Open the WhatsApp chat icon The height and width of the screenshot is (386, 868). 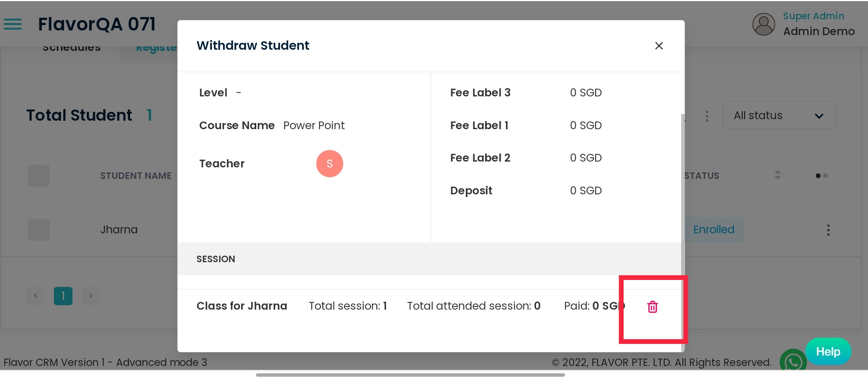click(x=793, y=362)
